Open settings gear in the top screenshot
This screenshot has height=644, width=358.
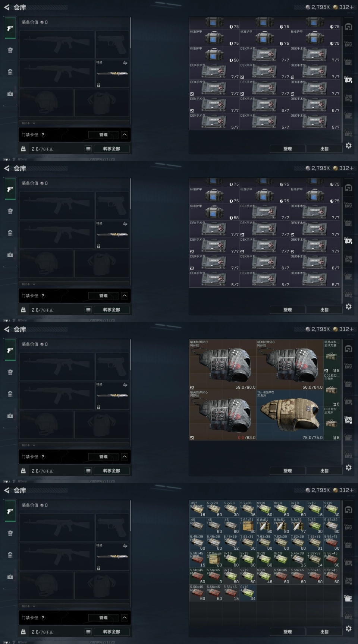point(348,145)
